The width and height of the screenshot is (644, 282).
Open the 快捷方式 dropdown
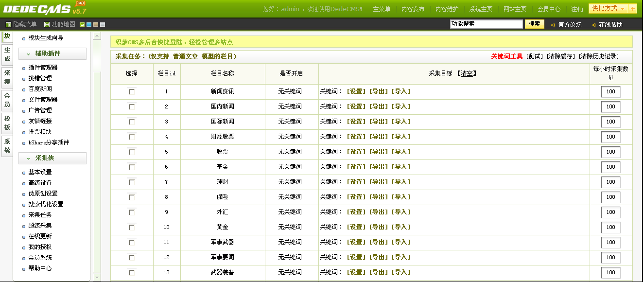click(x=608, y=9)
